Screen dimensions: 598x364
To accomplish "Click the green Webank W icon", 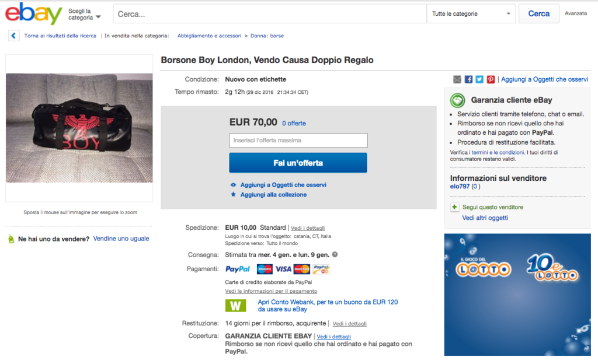I will point(235,305).
